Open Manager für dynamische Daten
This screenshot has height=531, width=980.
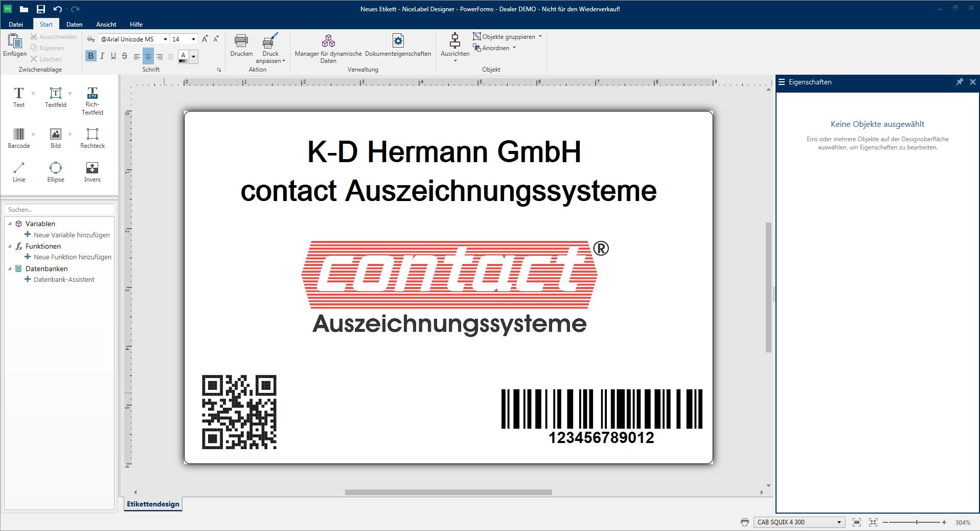(328, 45)
